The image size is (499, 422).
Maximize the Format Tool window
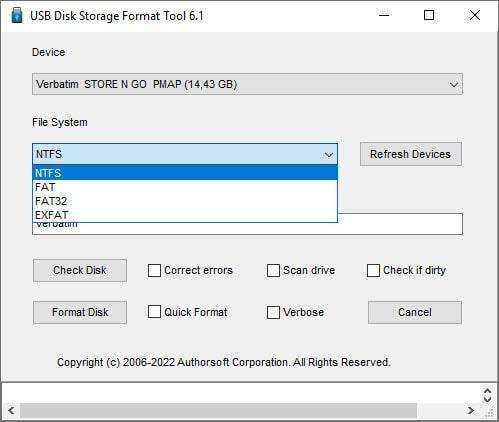429,15
